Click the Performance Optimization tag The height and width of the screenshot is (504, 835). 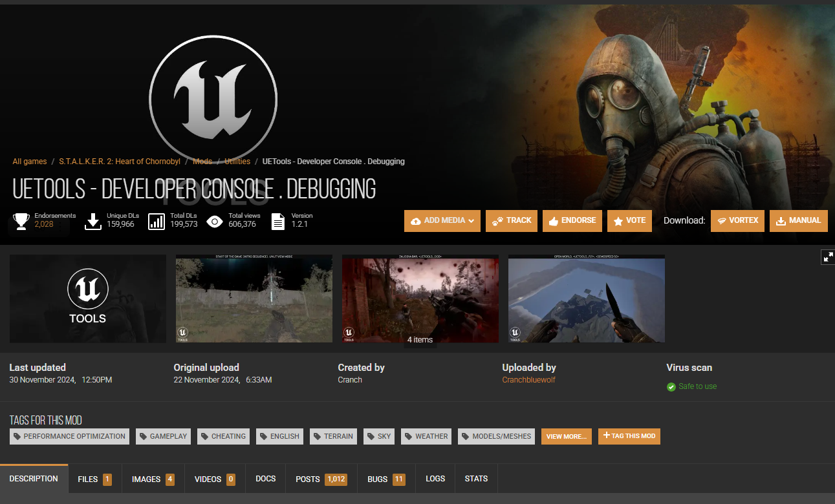coord(69,437)
